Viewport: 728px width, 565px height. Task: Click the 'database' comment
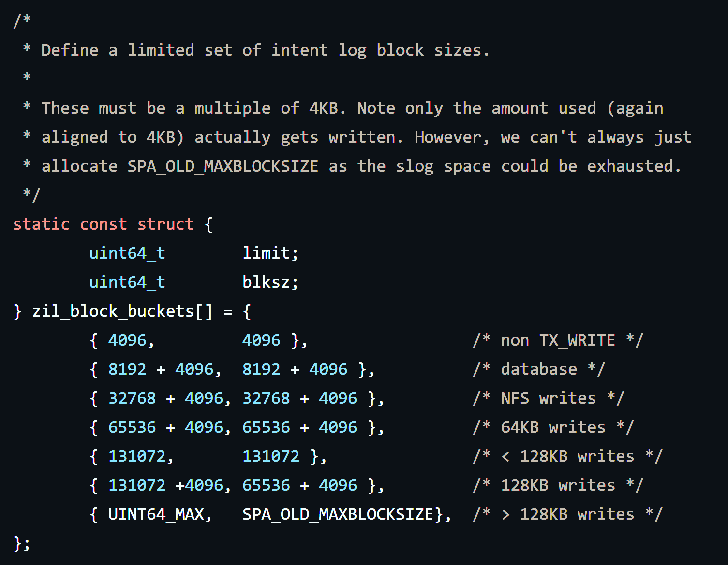point(539,369)
